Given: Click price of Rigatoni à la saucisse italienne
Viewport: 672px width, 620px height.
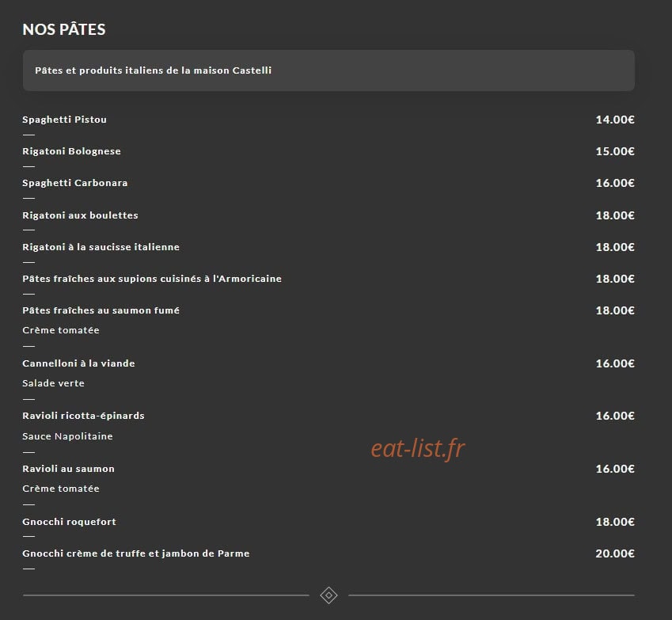Looking at the screenshot, I should click(x=615, y=247).
